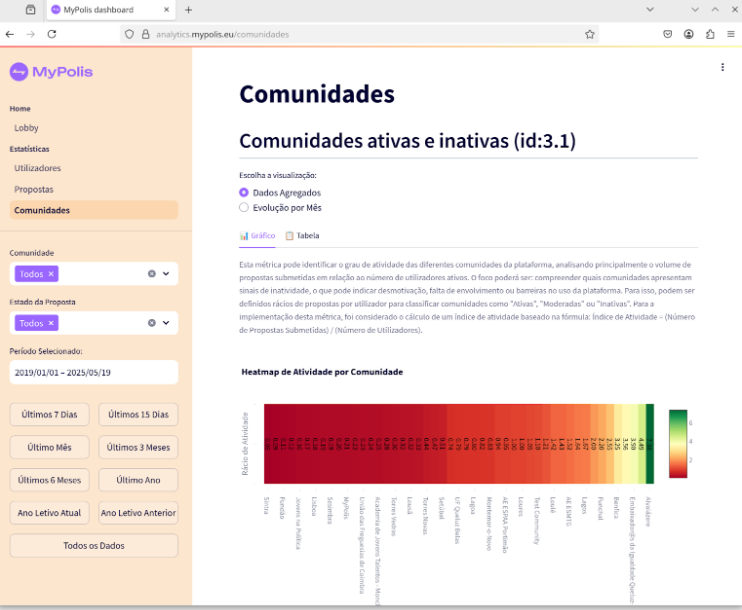Select the Dados Agregados radio option

[x=244, y=192]
